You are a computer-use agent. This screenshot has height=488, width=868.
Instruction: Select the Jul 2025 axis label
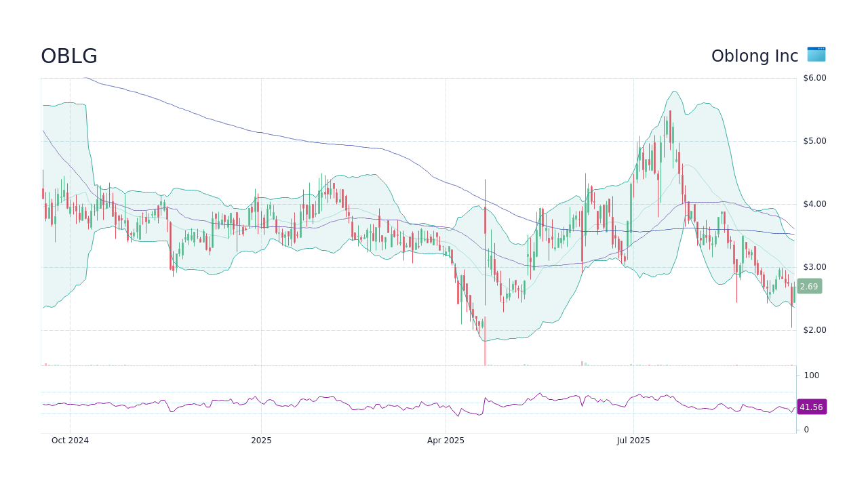point(633,440)
